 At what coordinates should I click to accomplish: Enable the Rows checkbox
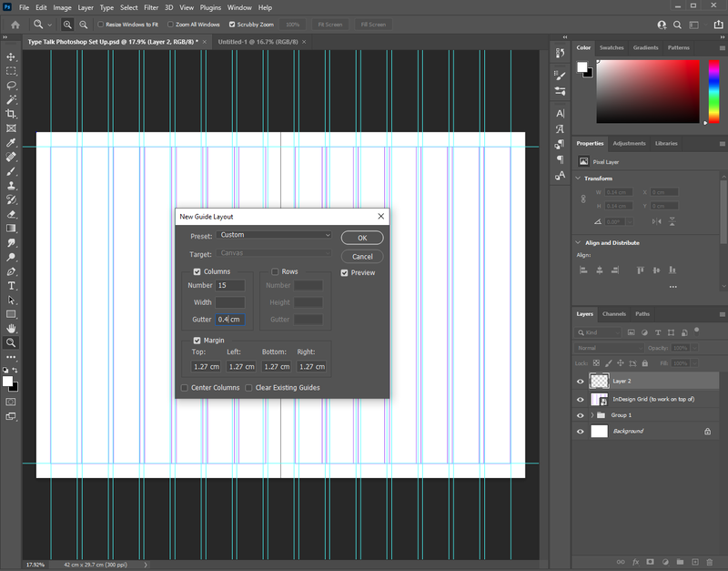[275, 271]
